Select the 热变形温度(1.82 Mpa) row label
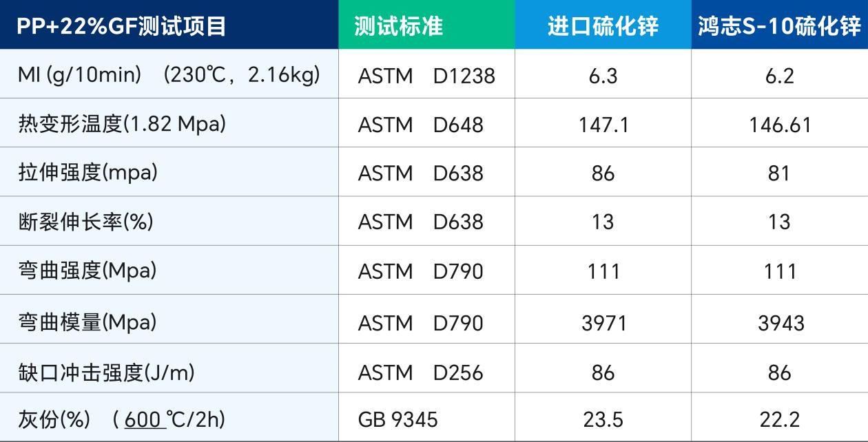This screenshot has width=868, height=442. 122,124
